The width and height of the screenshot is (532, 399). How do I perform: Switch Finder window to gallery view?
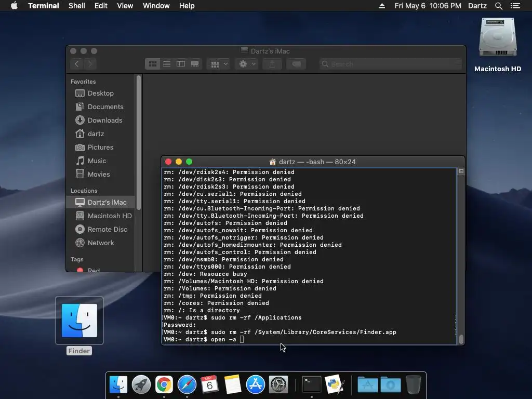[195, 64]
